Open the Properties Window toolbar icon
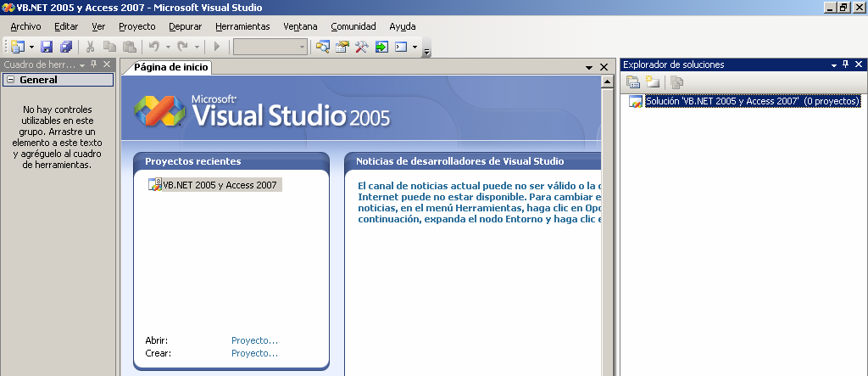The width and height of the screenshot is (868, 376). [x=342, y=47]
